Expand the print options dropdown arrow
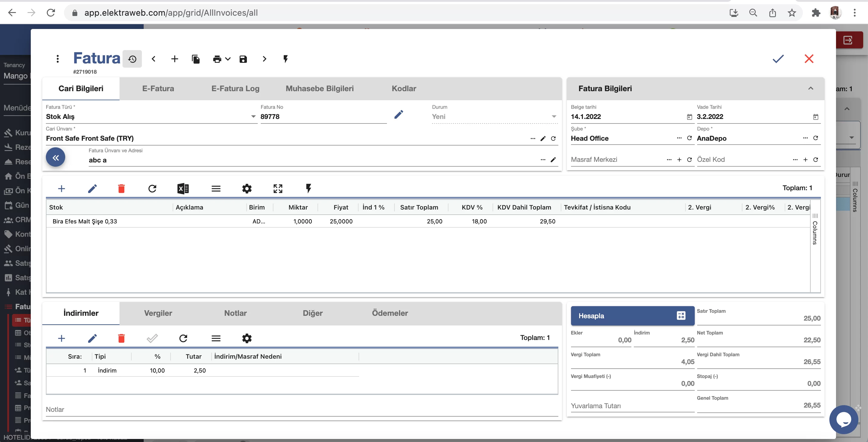The width and height of the screenshot is (868, 442). [228, 59]
